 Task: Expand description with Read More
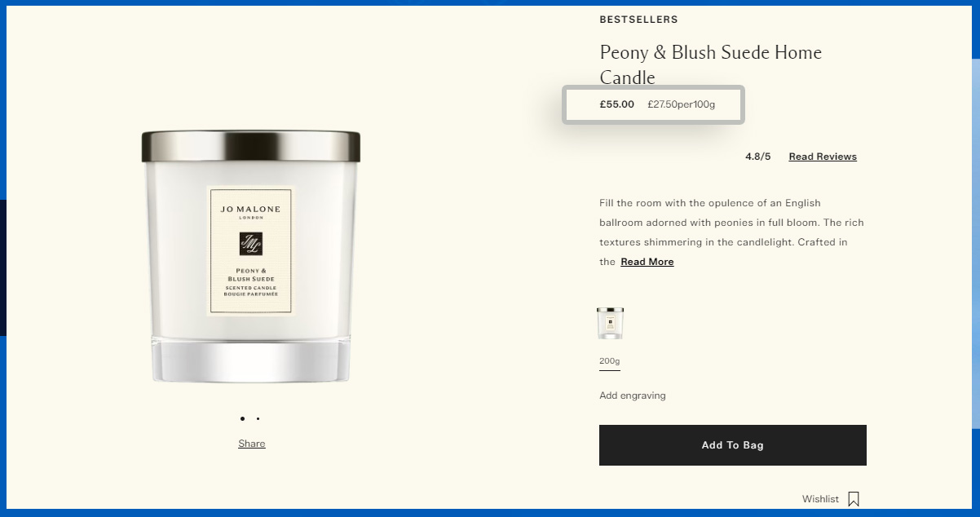[647, 262]
